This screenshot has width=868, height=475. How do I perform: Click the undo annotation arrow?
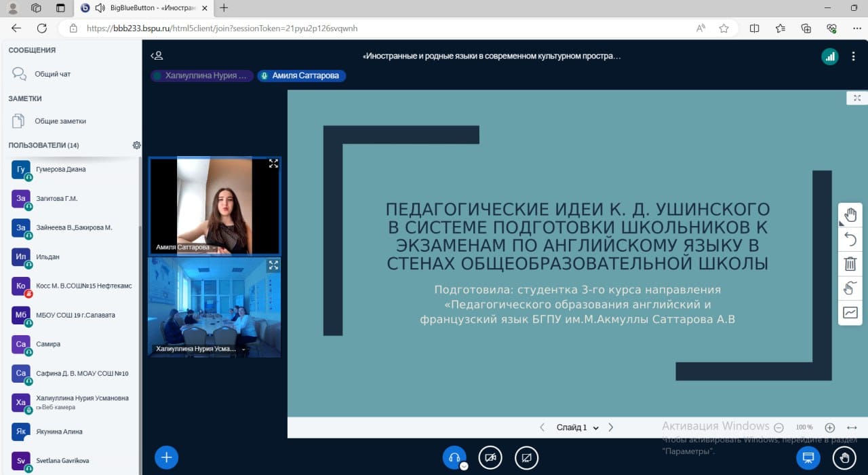tap(850, 240)
